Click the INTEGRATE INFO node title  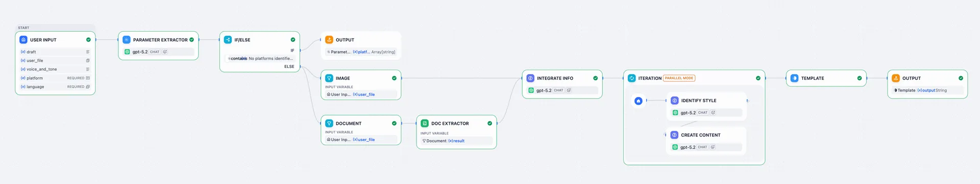[555, 79]
